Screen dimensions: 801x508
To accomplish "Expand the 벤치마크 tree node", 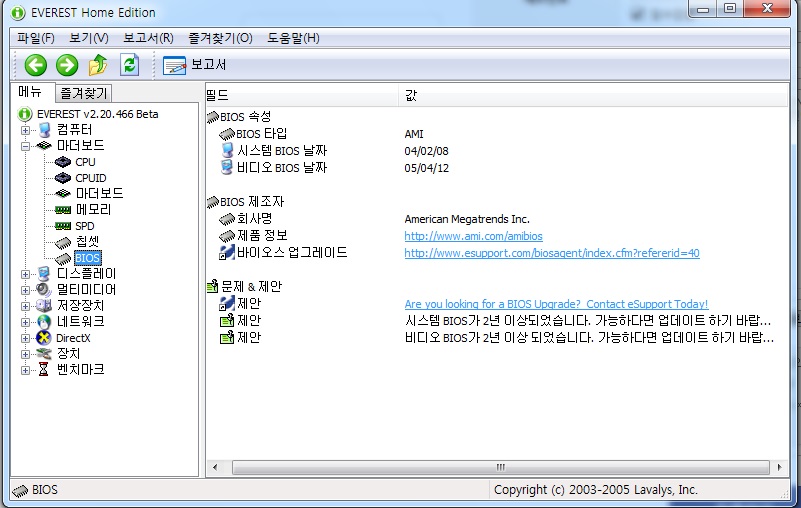I will pos(25,370).
